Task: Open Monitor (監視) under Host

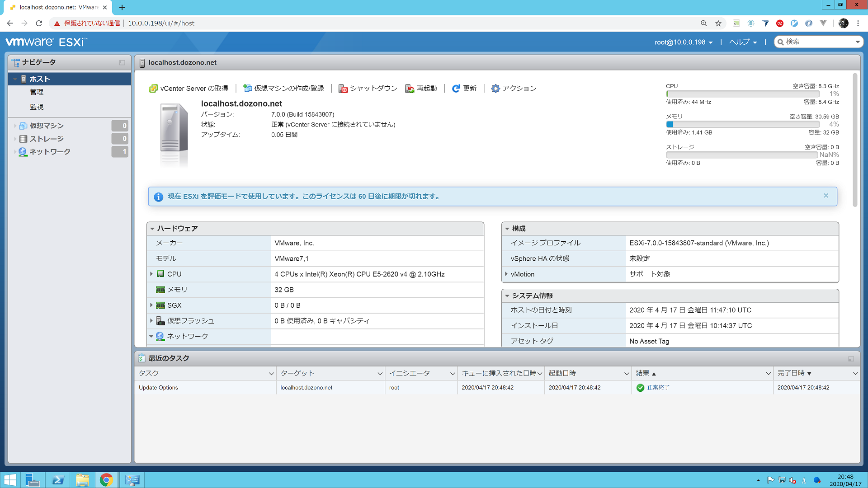Action: (x=37, y=107)
